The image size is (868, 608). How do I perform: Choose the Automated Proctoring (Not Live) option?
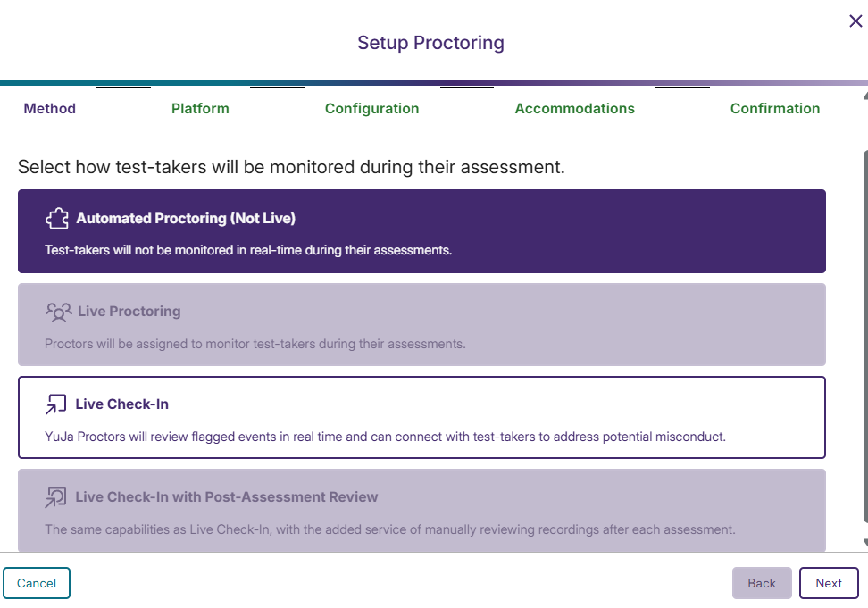point(421,230)
